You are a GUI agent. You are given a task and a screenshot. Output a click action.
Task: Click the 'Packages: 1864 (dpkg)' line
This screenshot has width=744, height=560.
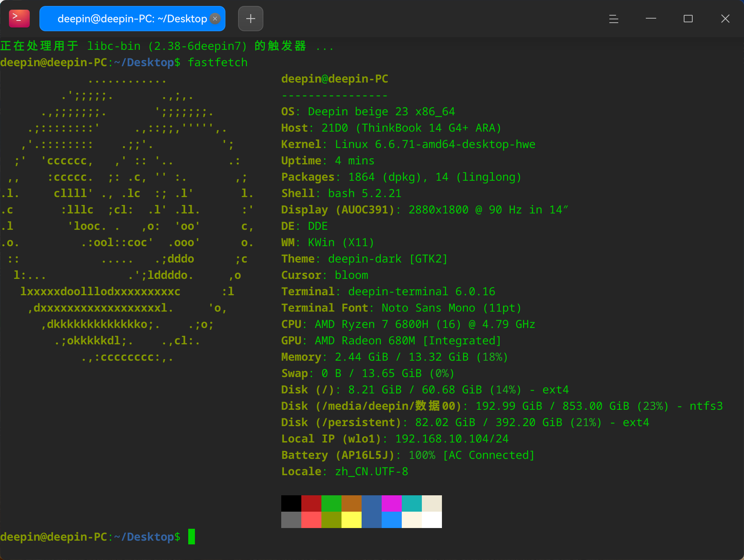(x=401, y=177)
